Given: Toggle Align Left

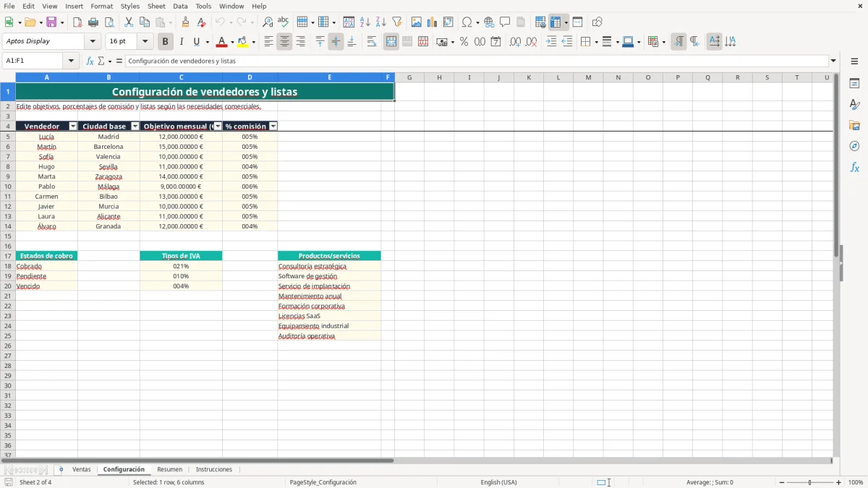Looking at the screenshot, I should click(x=268, y=42).
